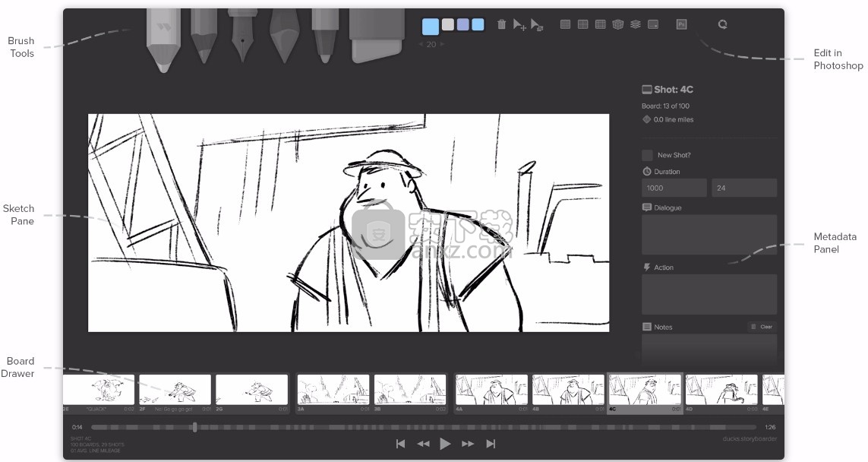Enable the New Shot? checkbox

pyautogui.click(x=646, y=154)
